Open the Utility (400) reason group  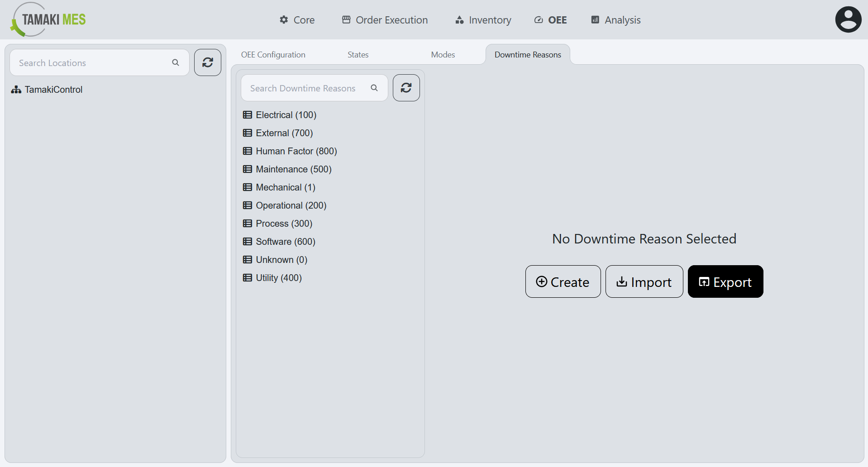tap(278, 277)
